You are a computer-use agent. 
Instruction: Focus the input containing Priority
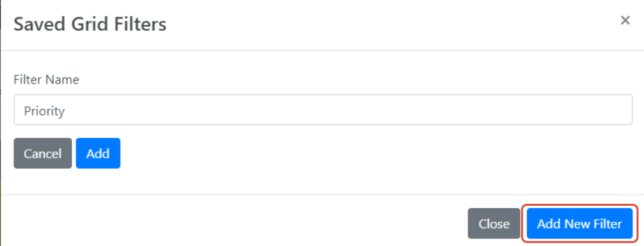pos(322,110)
